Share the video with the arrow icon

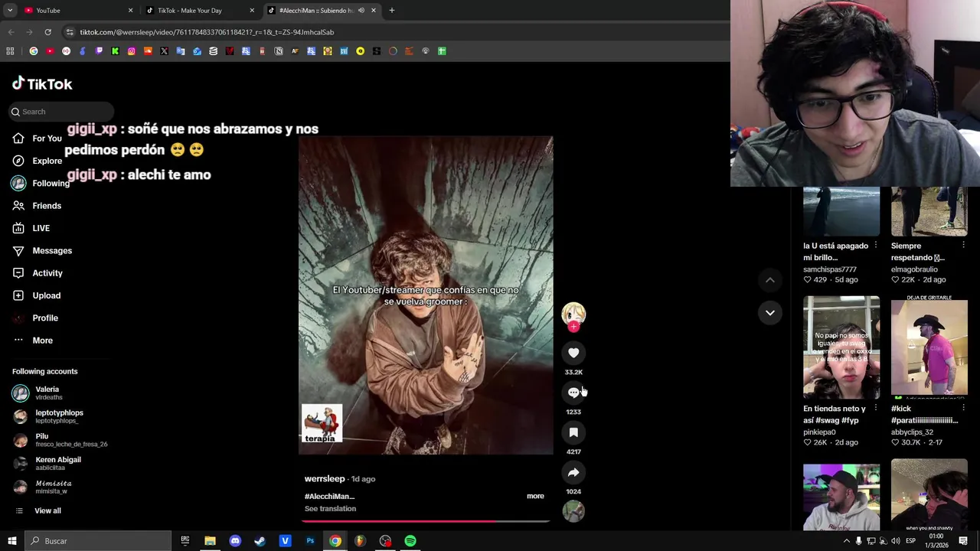[573, 472]
